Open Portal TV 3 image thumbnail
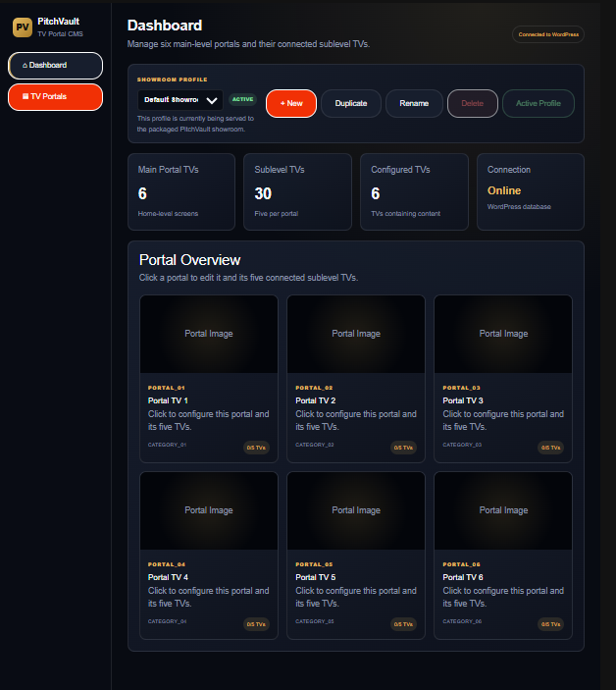 click(x=503, y=334)
